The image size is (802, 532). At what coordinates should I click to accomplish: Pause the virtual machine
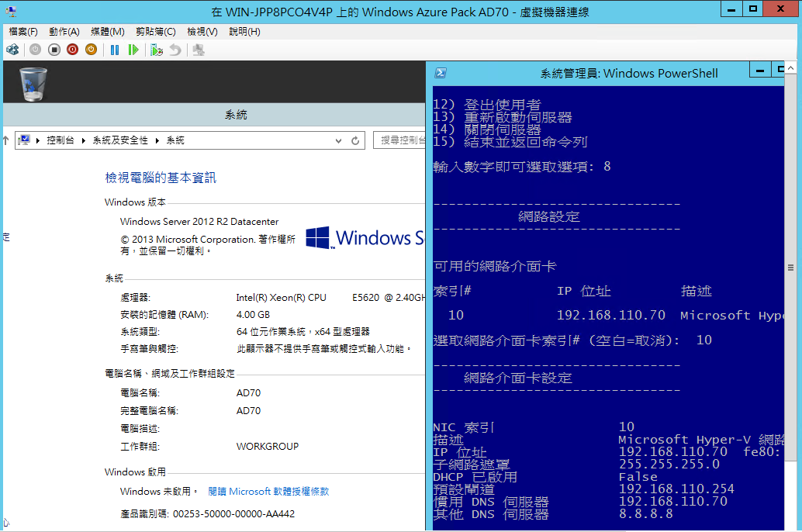click(115, 50)
